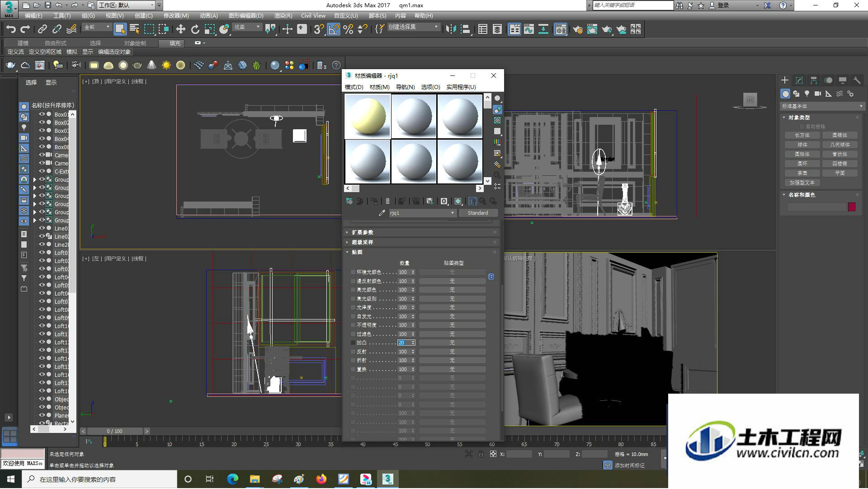868x489 pixels.
Task: Click the Standard material type button
Action: pos(478,213)
